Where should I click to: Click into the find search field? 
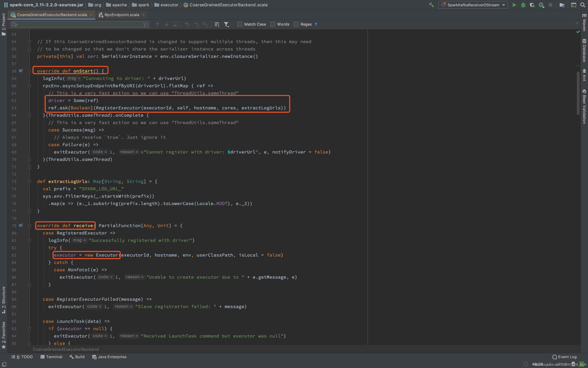80,24
